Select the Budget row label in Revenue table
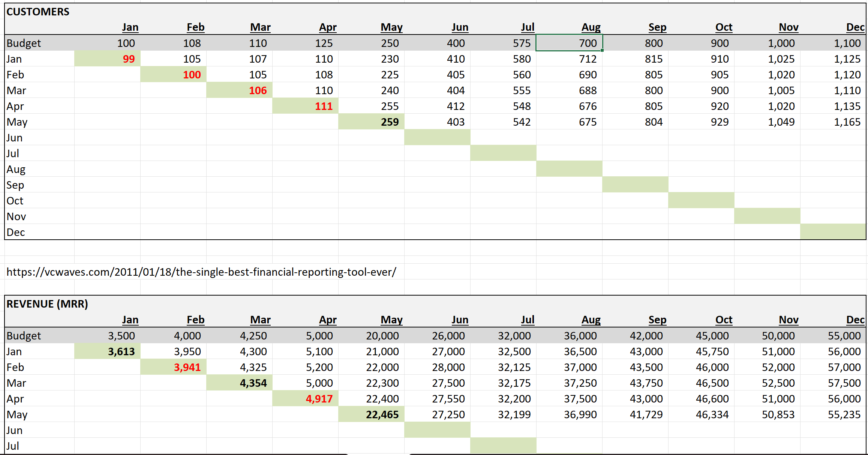Screen dimensions: 868x455 (x=24, y=336)
